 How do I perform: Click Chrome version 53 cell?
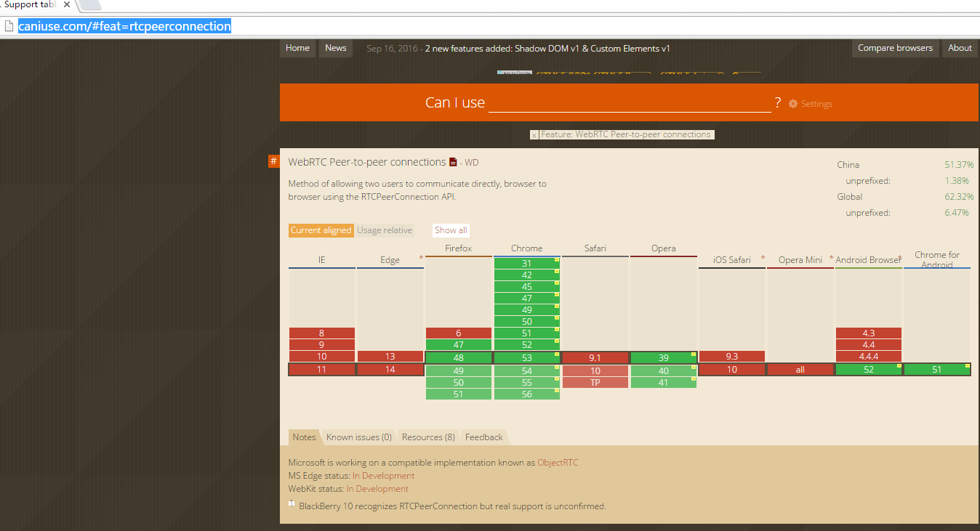coord(526,357)
